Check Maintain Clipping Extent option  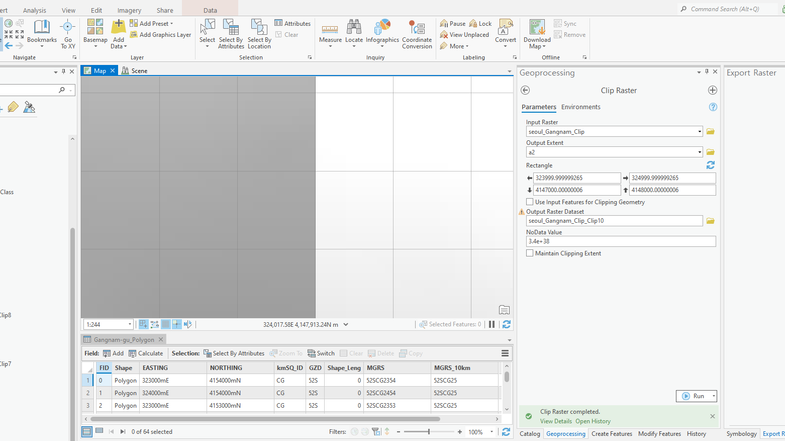click(x=530, y=253)
